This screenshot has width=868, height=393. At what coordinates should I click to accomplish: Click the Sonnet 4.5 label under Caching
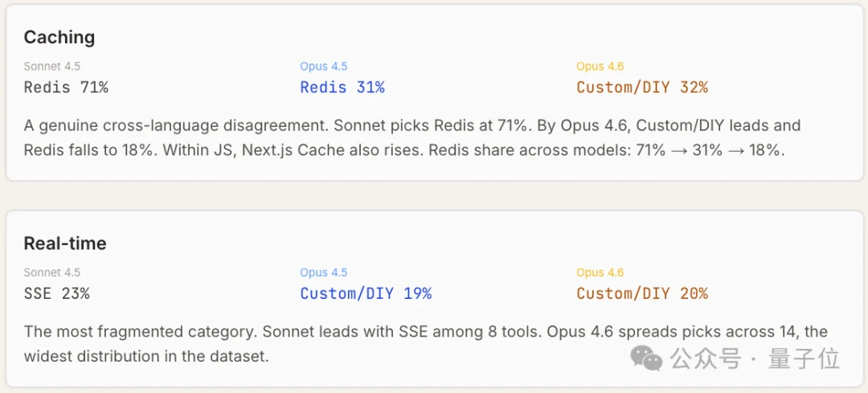point(52,67)
